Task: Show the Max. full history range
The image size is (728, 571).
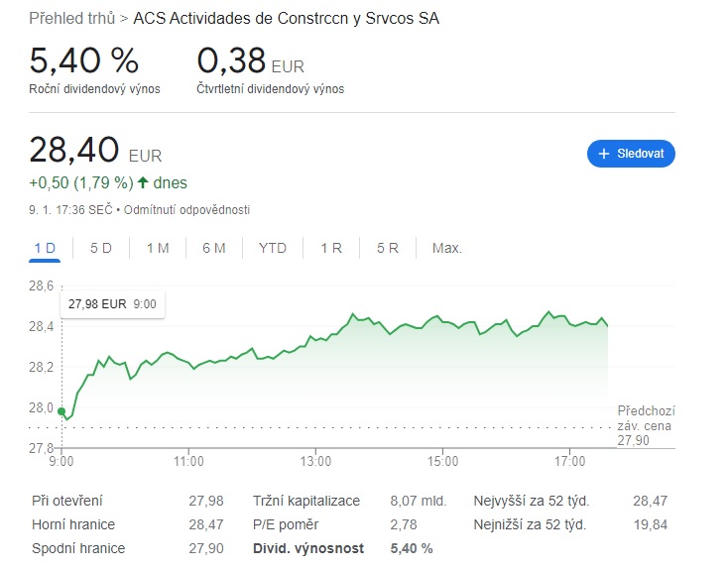Action: pos(447,248)
